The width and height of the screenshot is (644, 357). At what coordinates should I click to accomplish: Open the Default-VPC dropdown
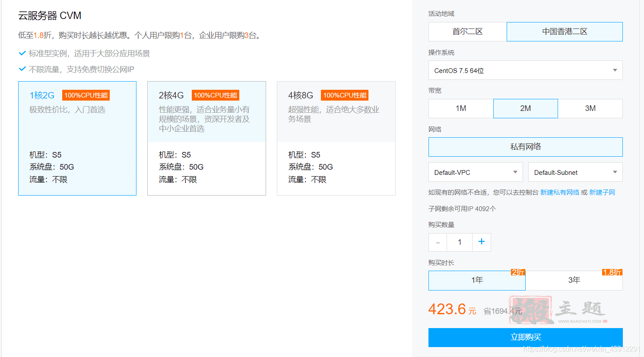coord(476,172)
